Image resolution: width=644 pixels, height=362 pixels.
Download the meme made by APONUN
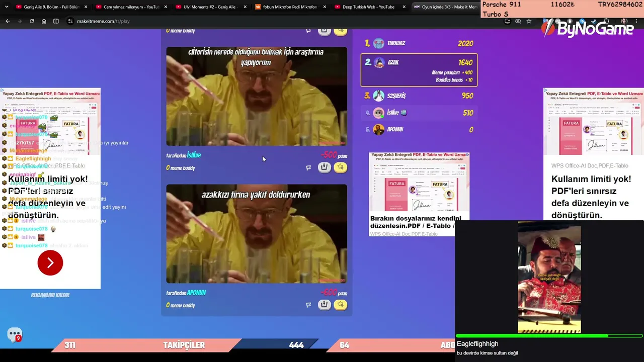coord(325,305)
